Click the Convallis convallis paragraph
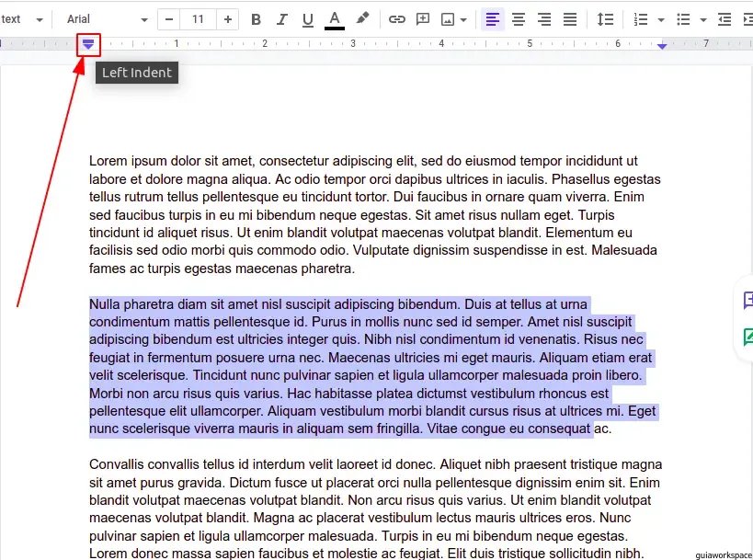This screenshot has width=753, height=560. [375, 509]
